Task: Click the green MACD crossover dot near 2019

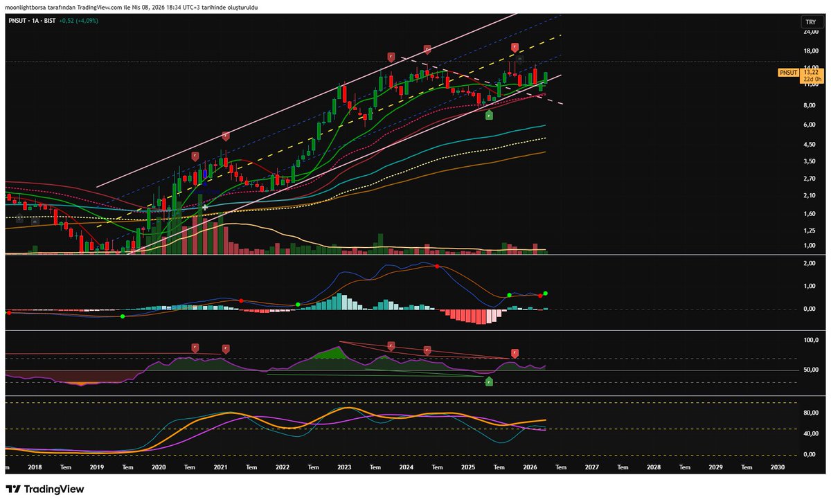Action: (123, 316)
